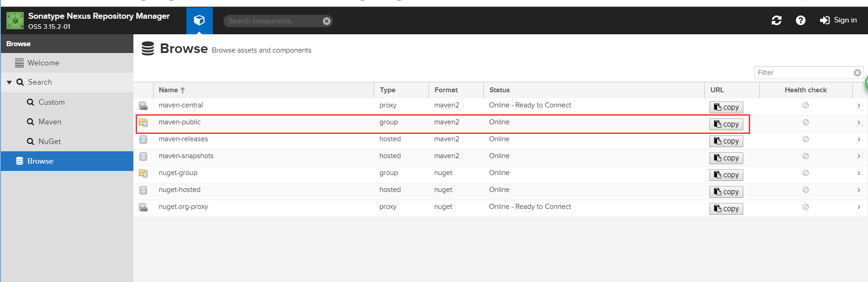The width and height of the screenshot is (868, 282).
Task: Click the refresh icon in top bar
Action: coord(777,20)
